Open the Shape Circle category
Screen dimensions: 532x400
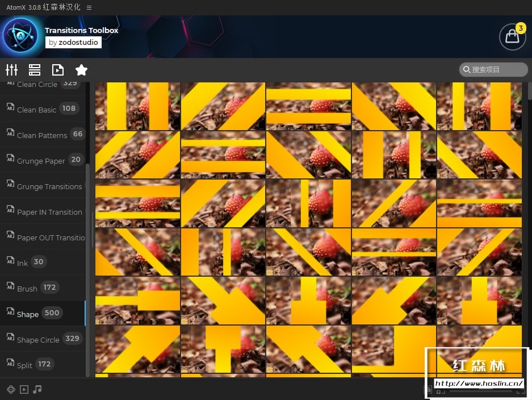(43, 339)
